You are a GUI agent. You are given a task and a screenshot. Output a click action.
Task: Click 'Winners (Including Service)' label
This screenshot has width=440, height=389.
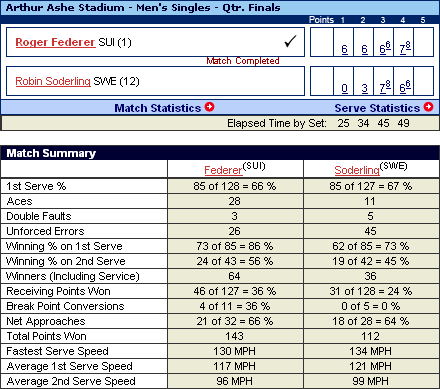(73, 276)
